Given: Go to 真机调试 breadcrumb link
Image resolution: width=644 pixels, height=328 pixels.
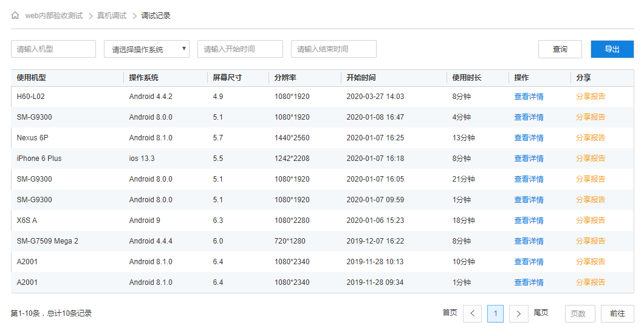Looking at the screenshot, I should click(x=112, y=16).
